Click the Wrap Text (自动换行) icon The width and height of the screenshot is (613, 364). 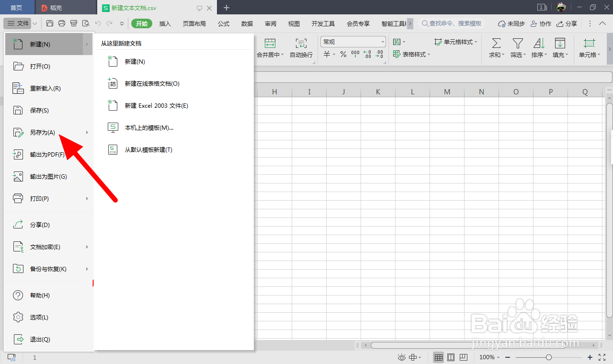point(301,44)
